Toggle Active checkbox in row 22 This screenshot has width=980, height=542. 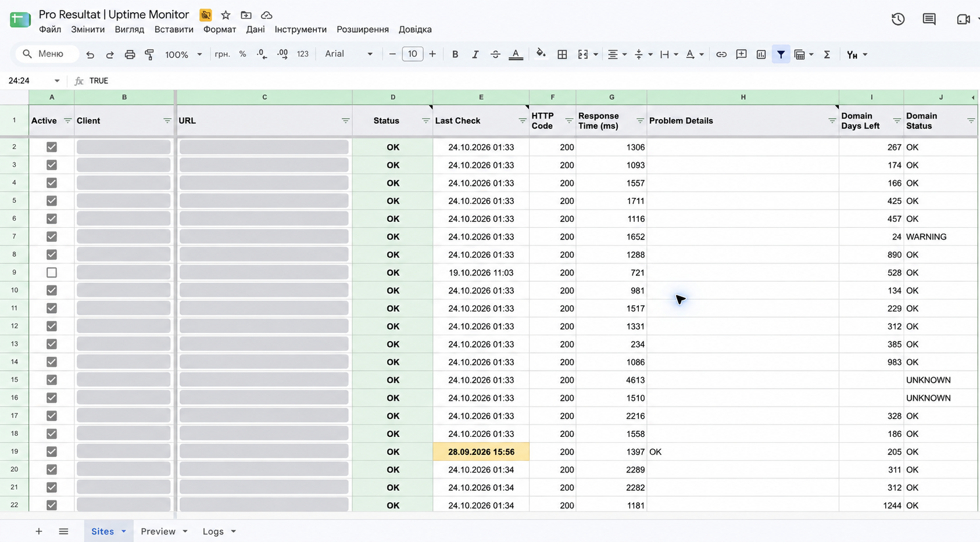click(52, 505)
